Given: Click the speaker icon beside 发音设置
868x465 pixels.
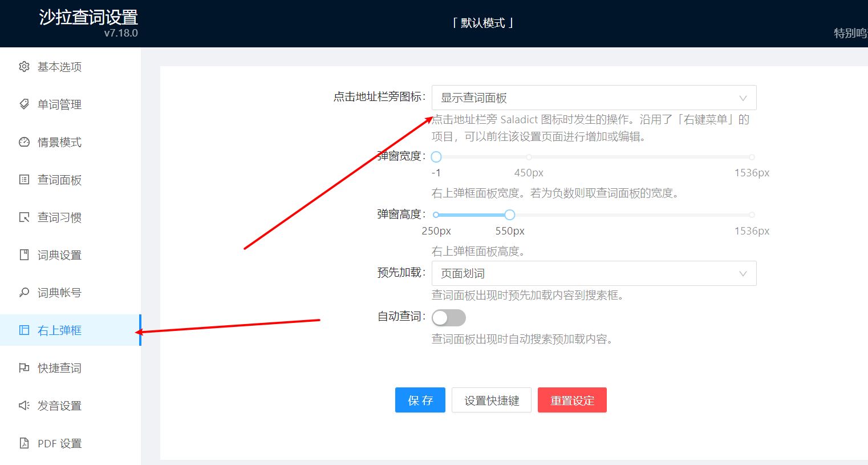Looking at the screenshot, I should click(24, 406).
